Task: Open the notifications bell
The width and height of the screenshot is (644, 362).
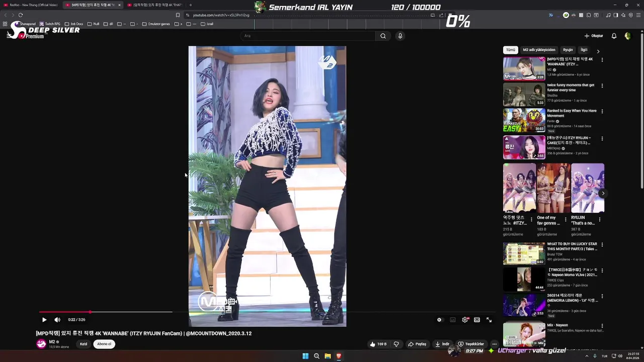Action: pos(614,36)
